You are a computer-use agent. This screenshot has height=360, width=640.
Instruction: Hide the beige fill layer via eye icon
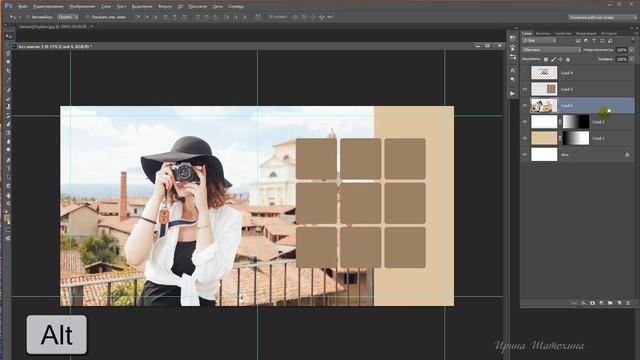pos(525,138)
